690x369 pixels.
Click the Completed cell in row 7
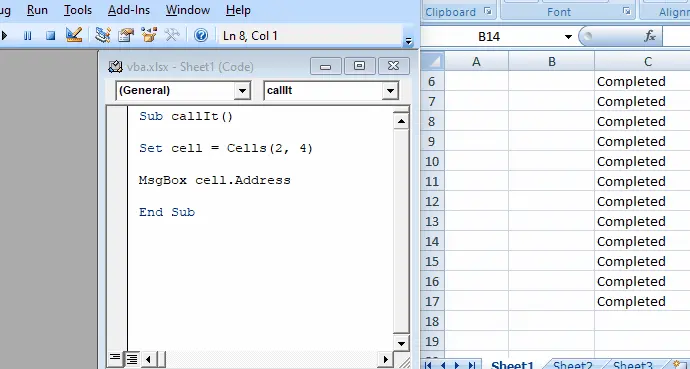642,102
